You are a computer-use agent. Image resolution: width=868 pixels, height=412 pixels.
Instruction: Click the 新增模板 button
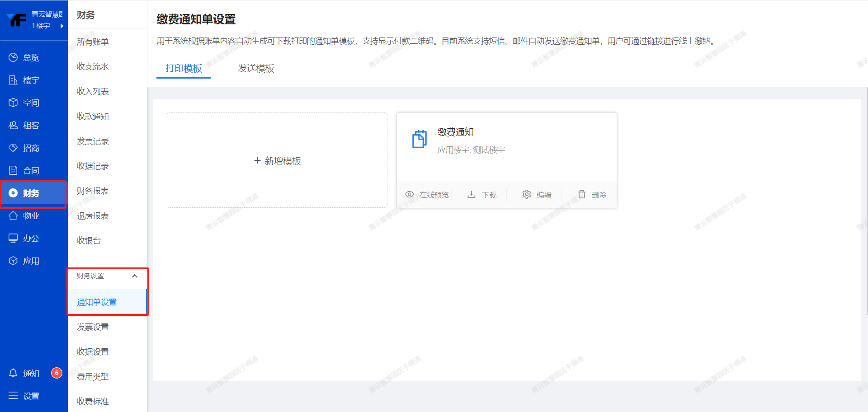277,161
